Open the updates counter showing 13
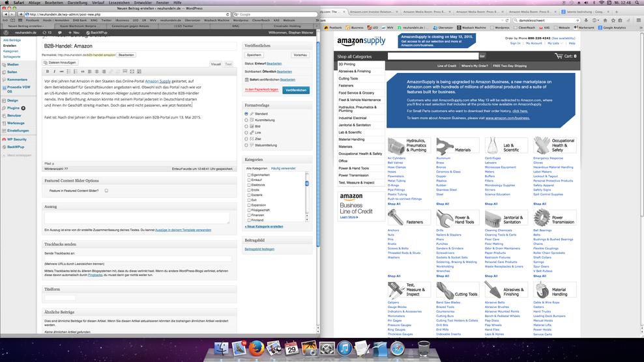644x362 pixels. coord(47,33)
